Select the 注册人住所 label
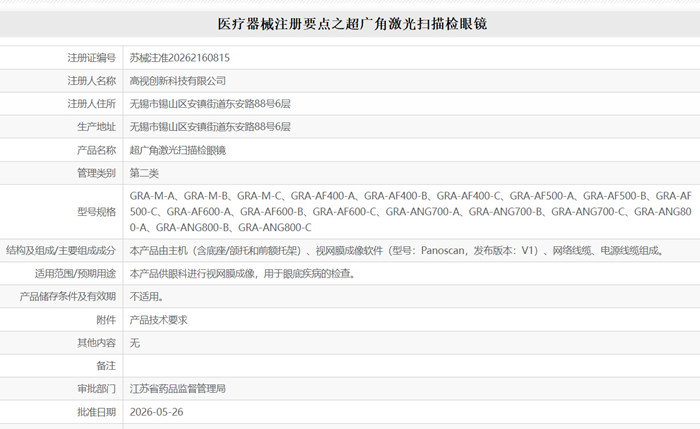This screenshot has width=700, height=429. (x=92, y=104)
